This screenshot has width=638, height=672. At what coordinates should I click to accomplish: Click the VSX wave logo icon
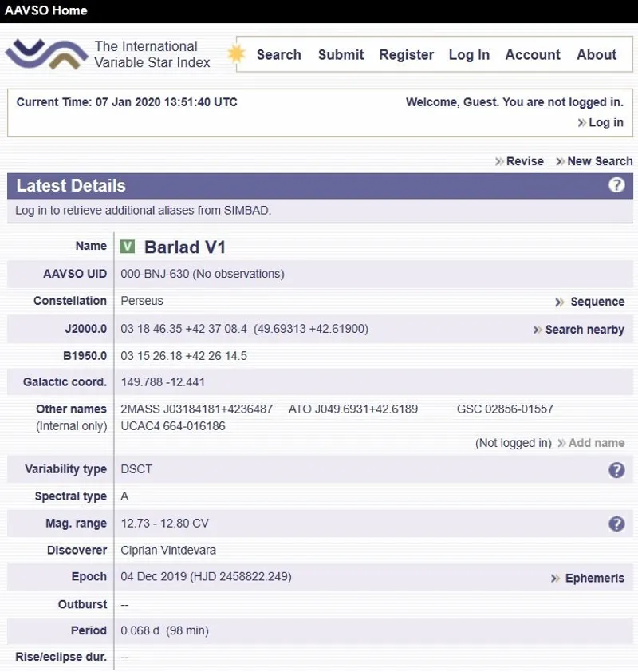pos(46,54)
